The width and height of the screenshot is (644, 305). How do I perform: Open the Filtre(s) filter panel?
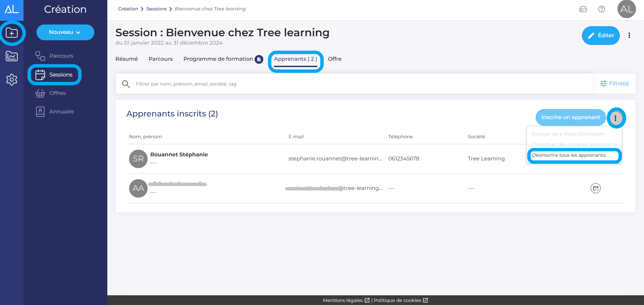(x=614, y=84)
